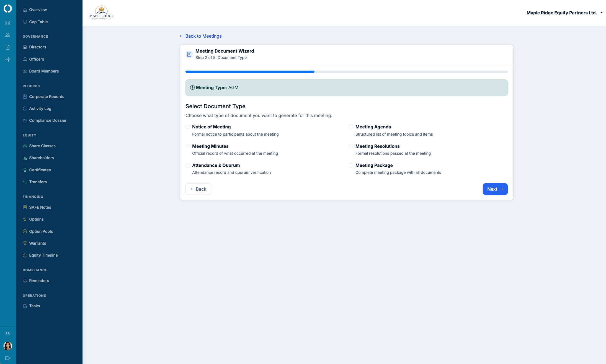The width and height of the screenshot is (606, 364).
Task: Select the Meeting Minutes radio button
Action: coord(188,146)
